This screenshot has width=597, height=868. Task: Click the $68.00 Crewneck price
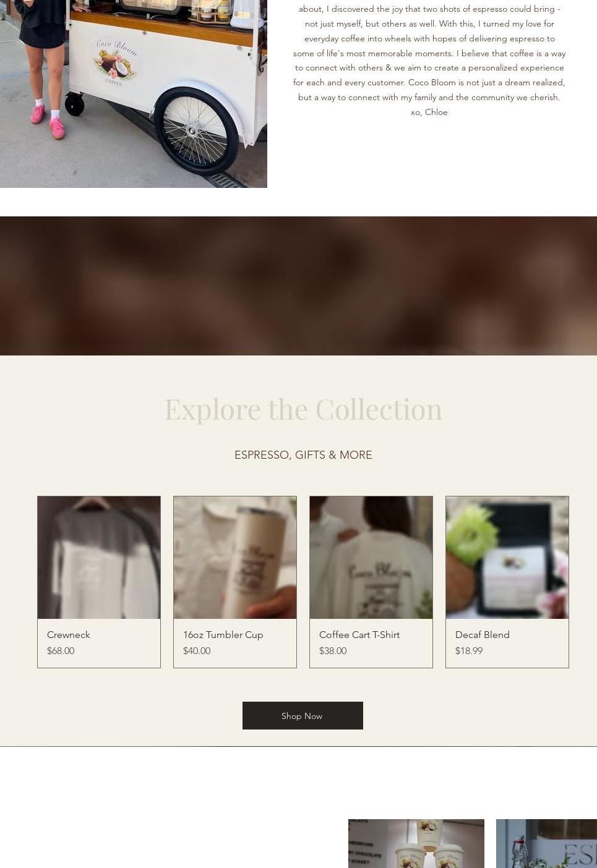(x=61, y=651)
